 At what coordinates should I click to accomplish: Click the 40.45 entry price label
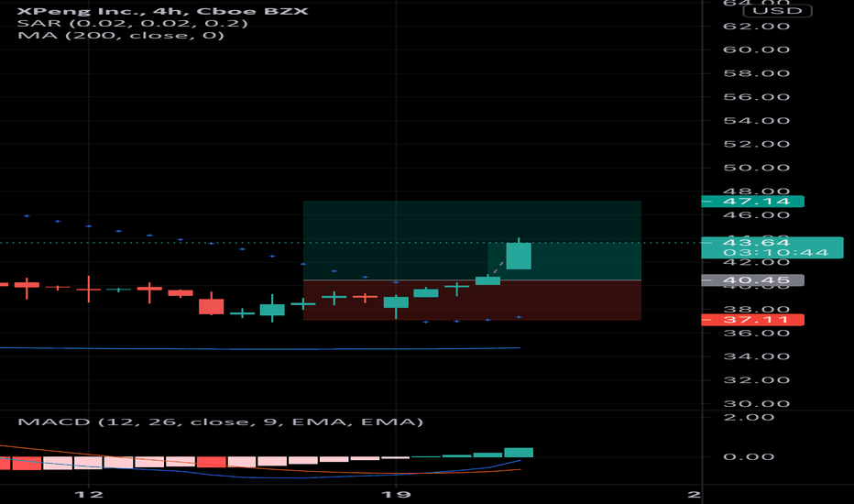coord(752,280)
